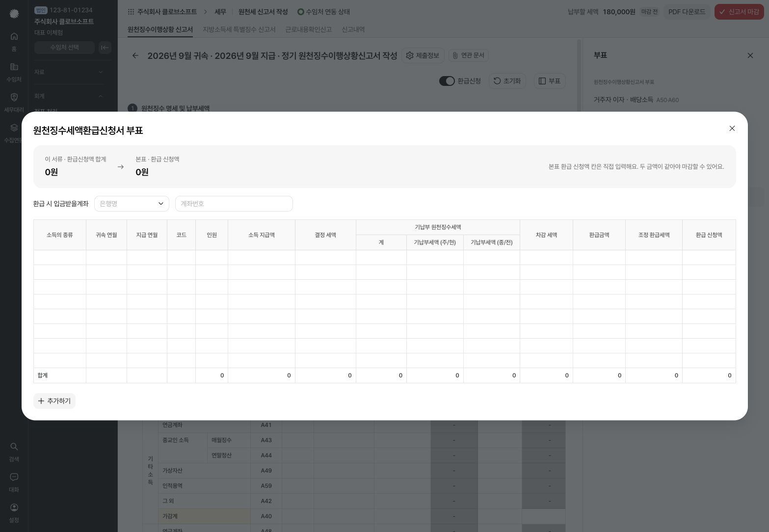The height and width of the screenshot is (532, 769).
Task: Open the 수집연동 sidebar icon
Action: point(14,133)
